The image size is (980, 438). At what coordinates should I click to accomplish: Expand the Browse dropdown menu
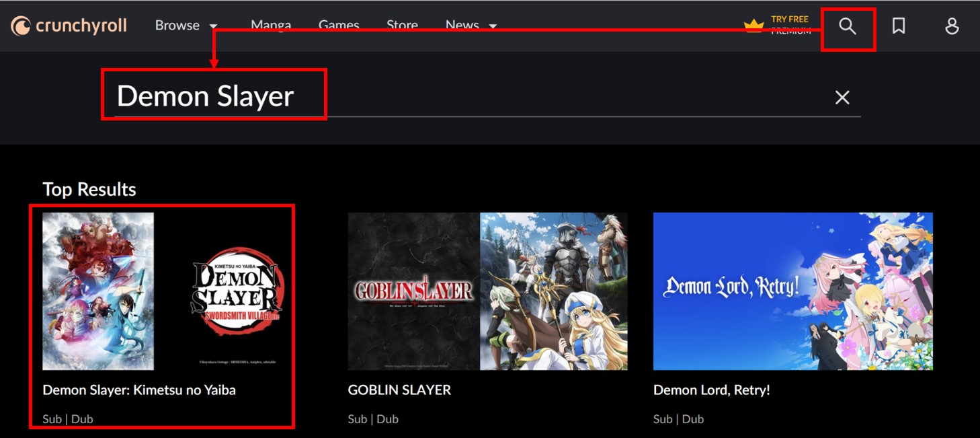(x=186, y=26)
